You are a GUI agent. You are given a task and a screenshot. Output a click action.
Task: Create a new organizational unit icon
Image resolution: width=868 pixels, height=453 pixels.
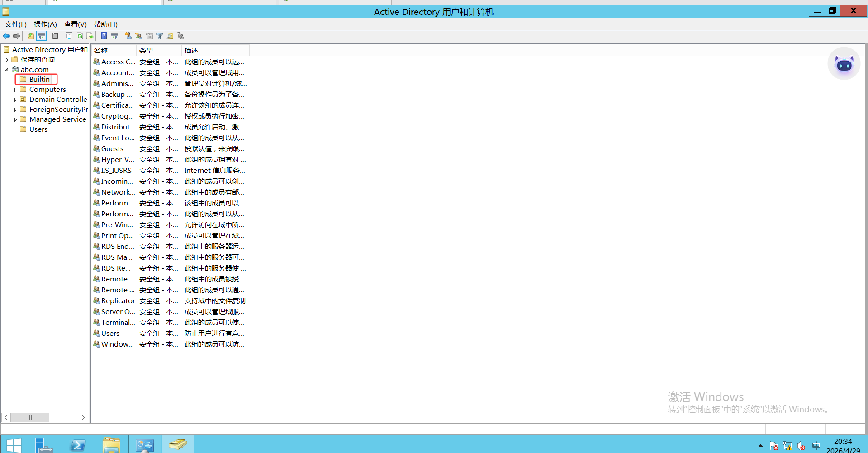[x=149, y=36]
